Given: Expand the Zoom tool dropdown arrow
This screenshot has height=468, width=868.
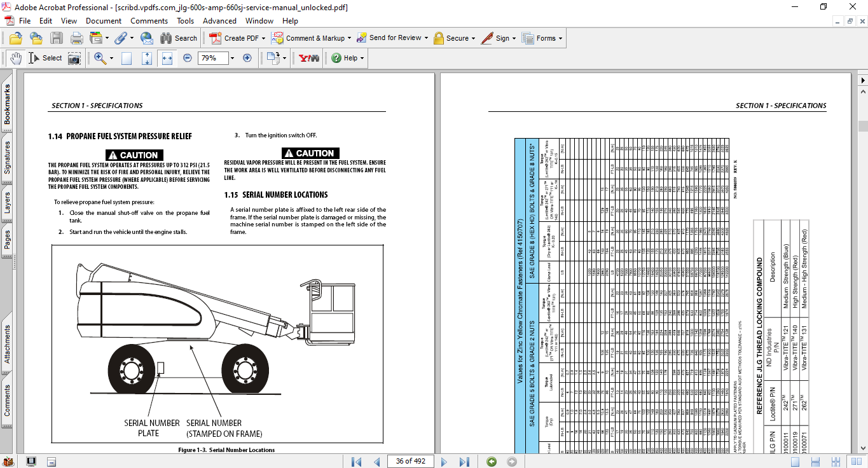Looking at the screenshot, I should [111, 59].
